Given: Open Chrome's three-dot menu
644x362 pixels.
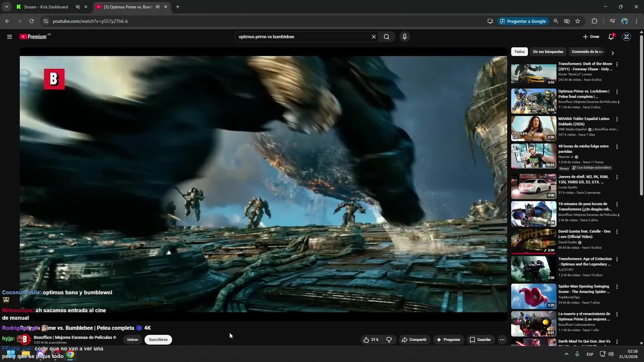Looking at the screenshot, I should click(x=637, y=21).
